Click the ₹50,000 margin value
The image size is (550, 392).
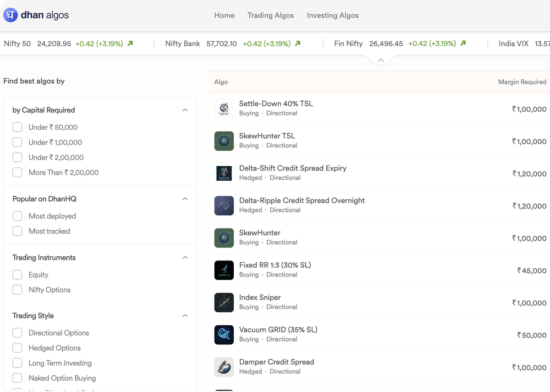click(x=532, y=335)
